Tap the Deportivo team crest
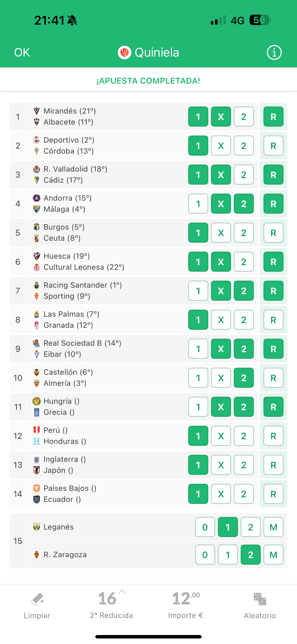 37,140
